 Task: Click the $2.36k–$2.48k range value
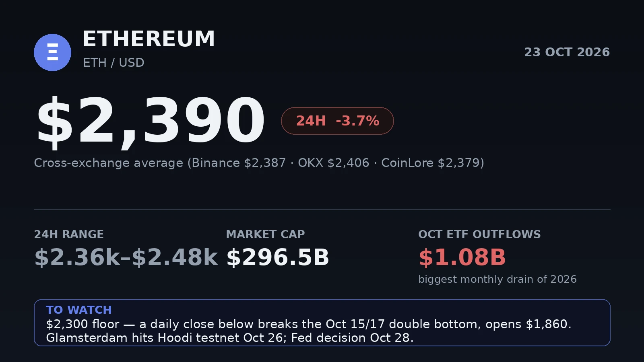[x=126, y=257]
